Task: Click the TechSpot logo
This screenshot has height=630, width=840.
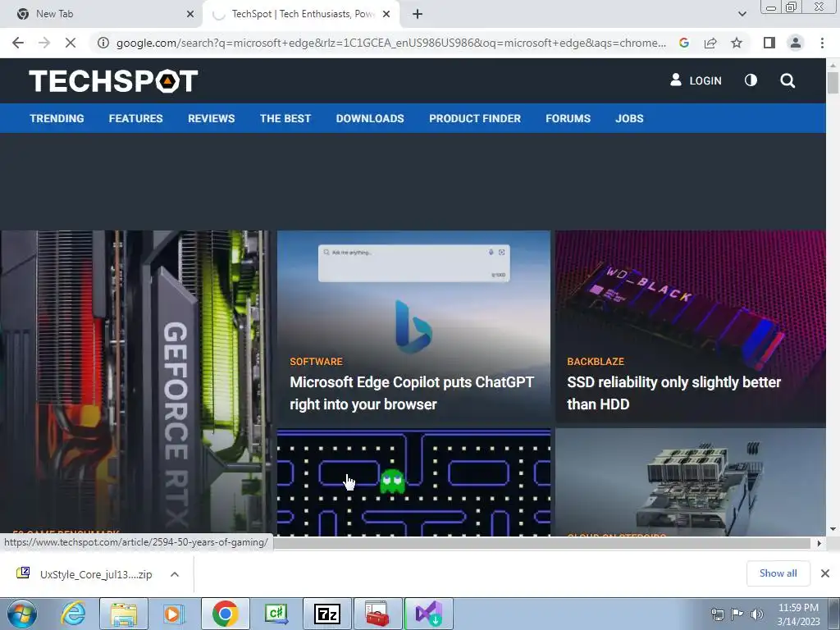Action: tap(113, 81)
